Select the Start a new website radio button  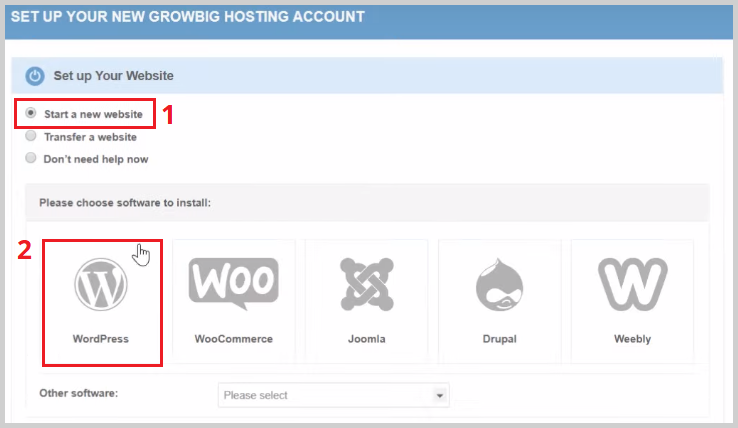tap(31, 113)
